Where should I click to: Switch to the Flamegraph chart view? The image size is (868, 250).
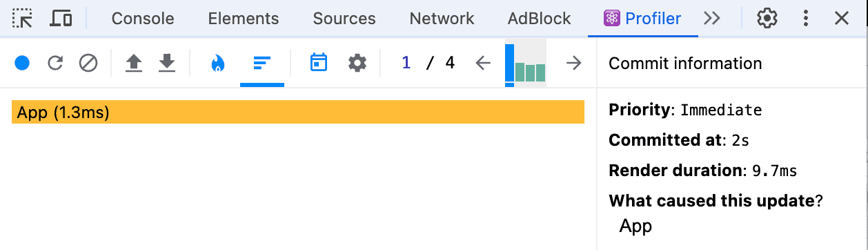pyautogui.click(x=218, y=64)
